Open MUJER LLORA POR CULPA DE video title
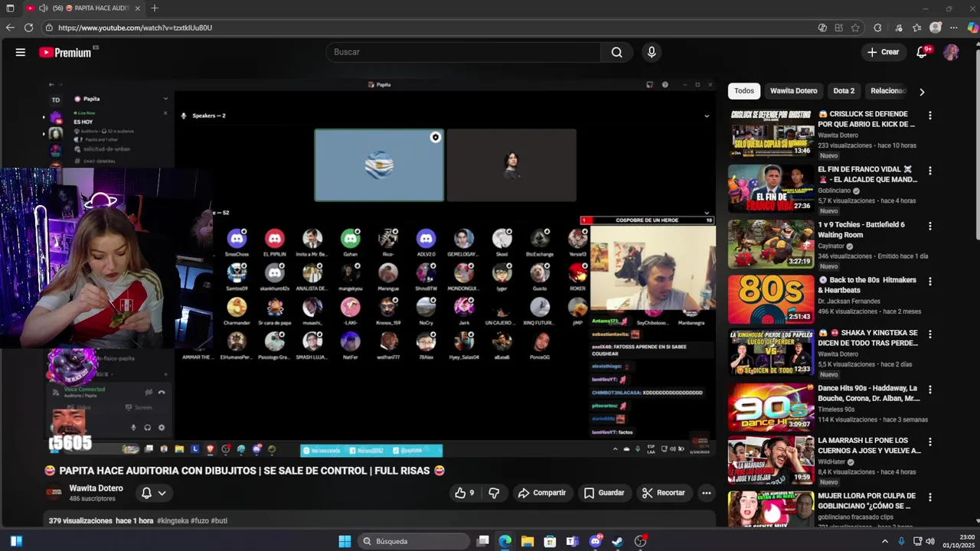 (867, 501)
